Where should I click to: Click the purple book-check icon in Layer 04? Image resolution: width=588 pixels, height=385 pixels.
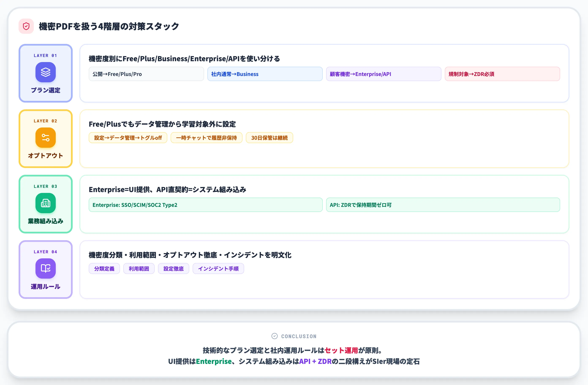(45, 268)
